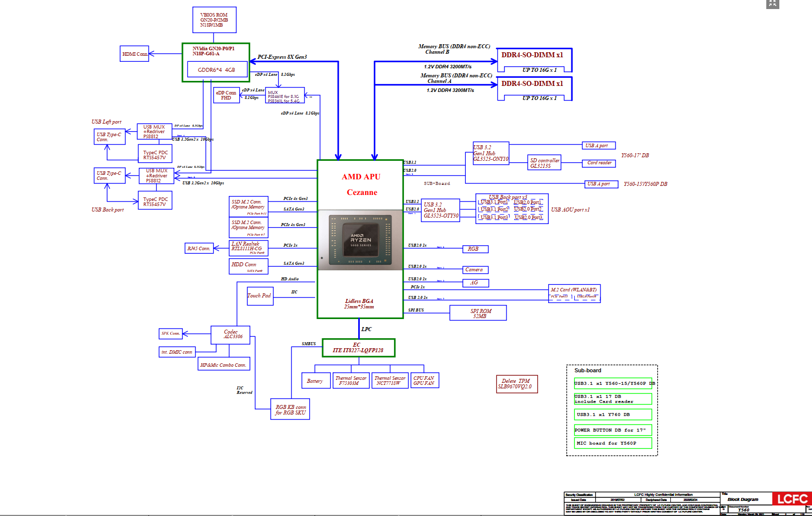Click the USB Back port x3 heading
The height and width of the screenshot is (516, 812).
[508, 197]
